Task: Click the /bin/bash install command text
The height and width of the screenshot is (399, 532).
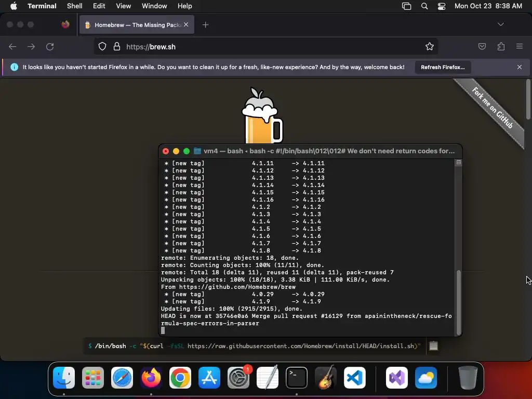Action: 254,346
